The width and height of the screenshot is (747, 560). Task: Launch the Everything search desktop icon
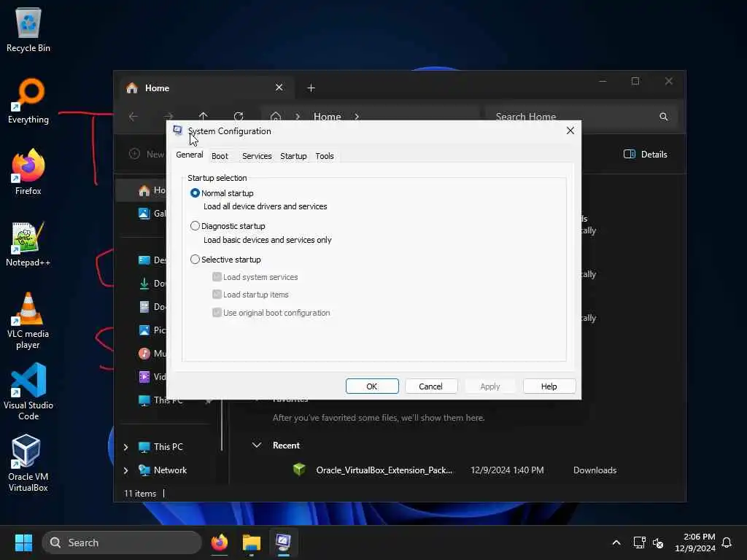tap(28, 101)
